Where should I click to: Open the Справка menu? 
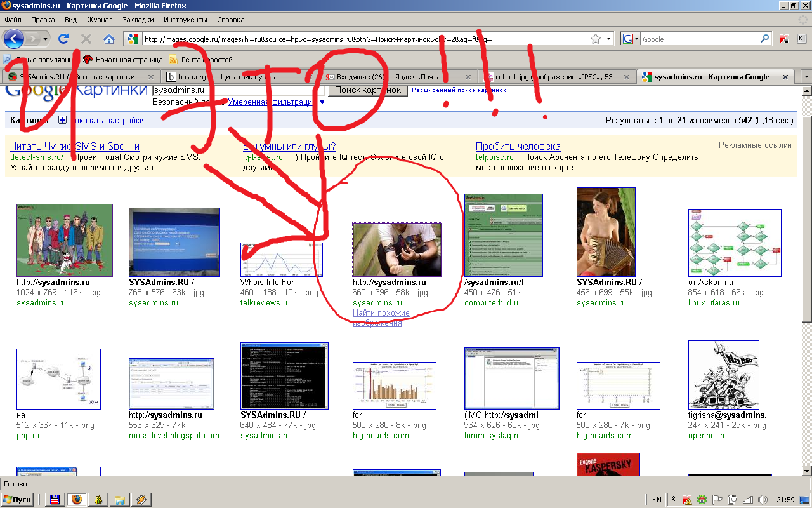tap(230, 20)
